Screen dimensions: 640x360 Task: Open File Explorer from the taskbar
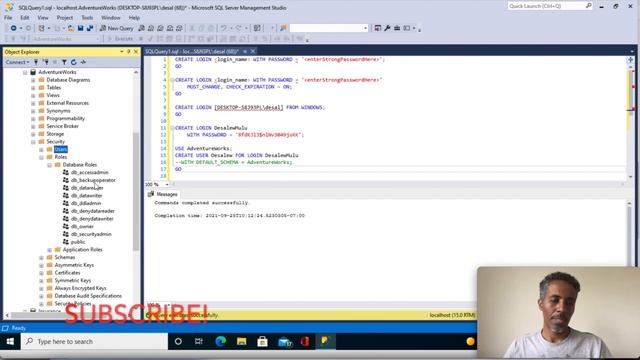tap(242, 342)
